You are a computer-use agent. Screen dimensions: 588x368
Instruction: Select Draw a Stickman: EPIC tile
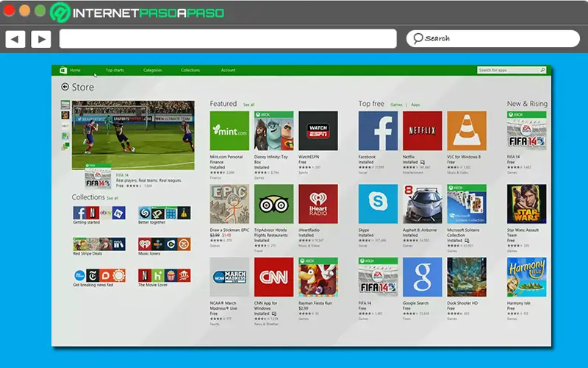tap(229, 204)
